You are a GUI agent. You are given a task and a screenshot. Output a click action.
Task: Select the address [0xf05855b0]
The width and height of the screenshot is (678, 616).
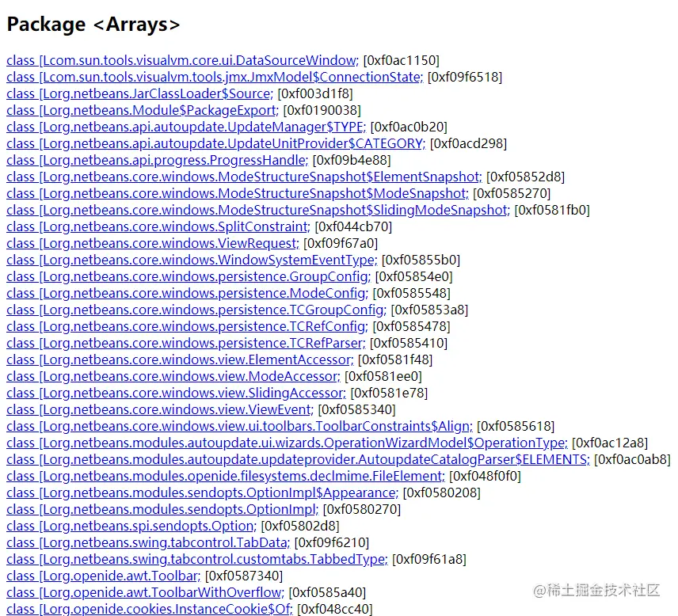tap(421, 260)
